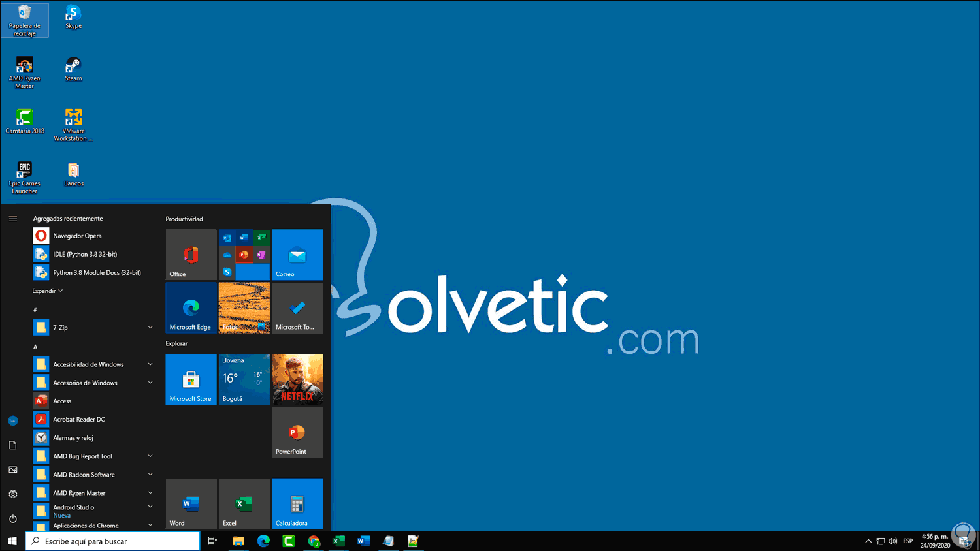Click the Explorar group header

[176, 343]
